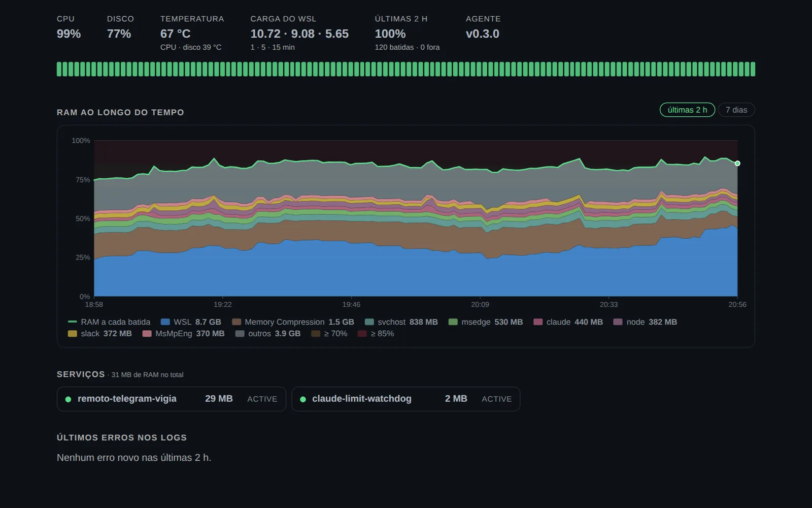Click green status dot of claude-limit-watchdog
Screen dimensions: 812x508
(303, 399)
